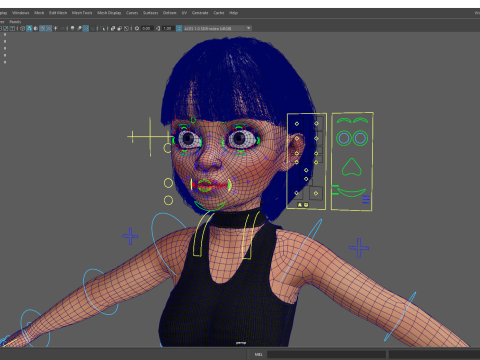Viewport: 480px width, 360px height.
Task: Select the green nose control shape
Action: pos(351,167)
